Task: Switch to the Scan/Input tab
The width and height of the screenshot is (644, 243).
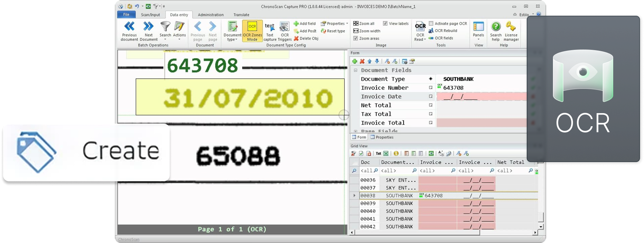Action: click(x=150, y=15)
